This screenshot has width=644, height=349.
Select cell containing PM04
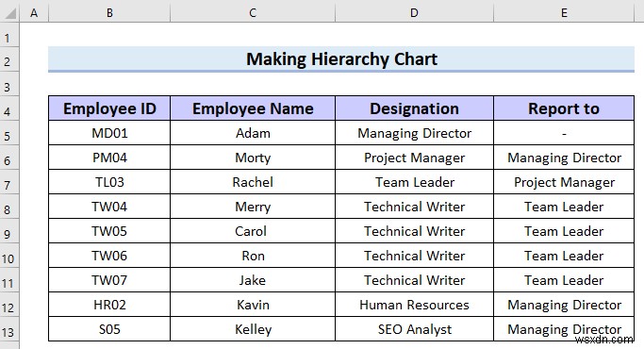coord(109,158)
